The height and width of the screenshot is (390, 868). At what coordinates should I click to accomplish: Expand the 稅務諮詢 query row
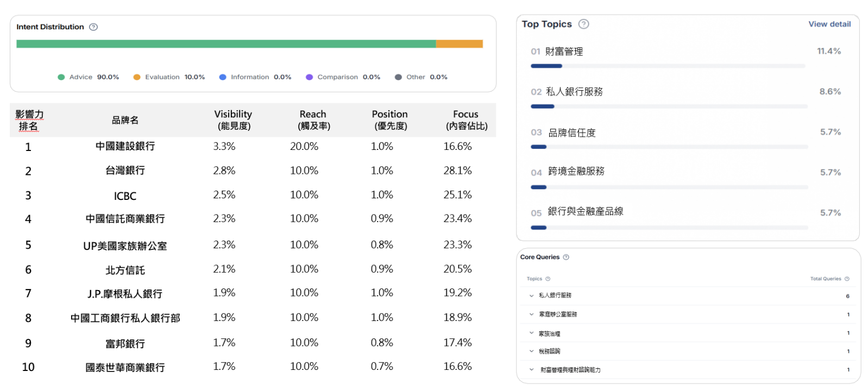[x=531, y=351]
